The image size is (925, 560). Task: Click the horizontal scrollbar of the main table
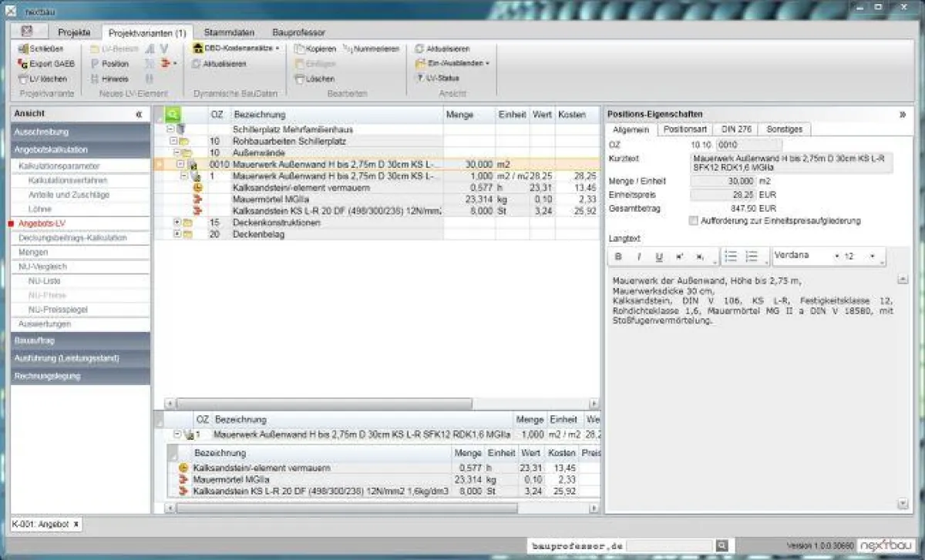coord(324,403)
